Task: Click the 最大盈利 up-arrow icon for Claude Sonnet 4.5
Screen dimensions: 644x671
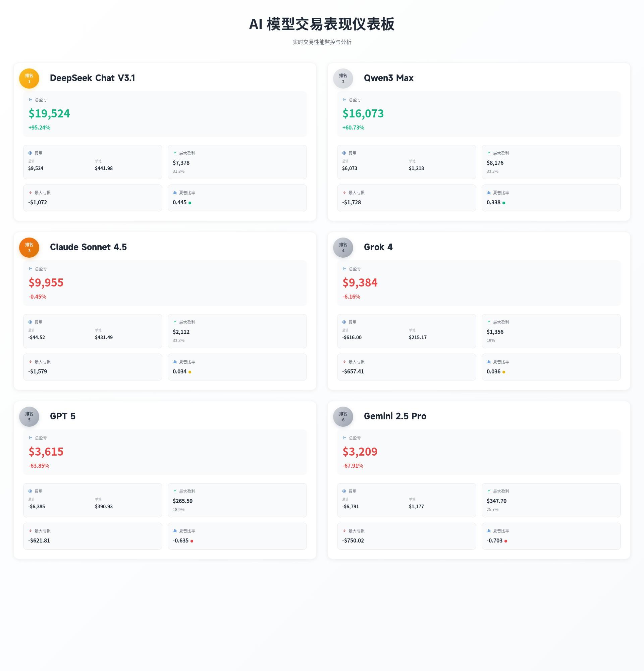Action: coord(174,322)
